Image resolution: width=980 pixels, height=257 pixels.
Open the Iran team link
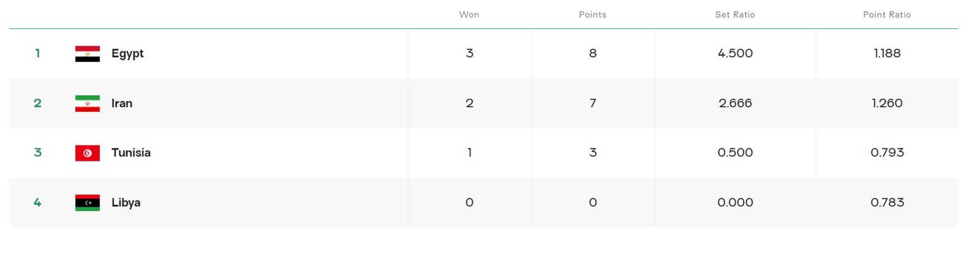tap(122, 103)
